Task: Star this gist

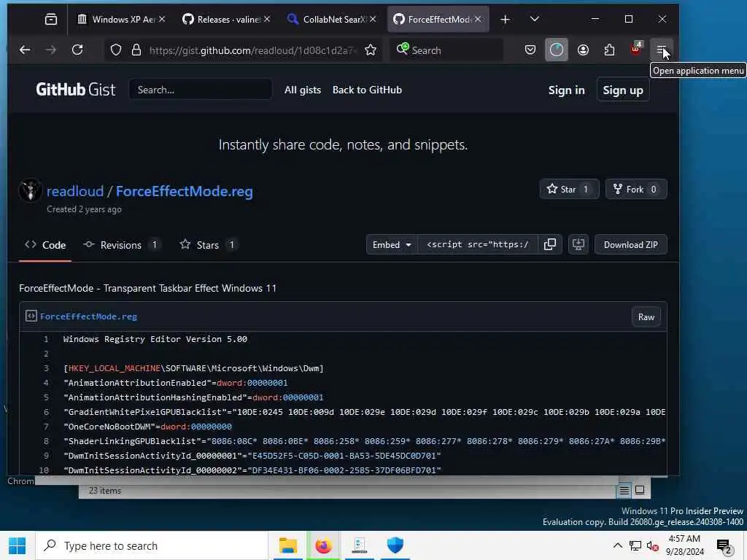Action: [569, 189]
